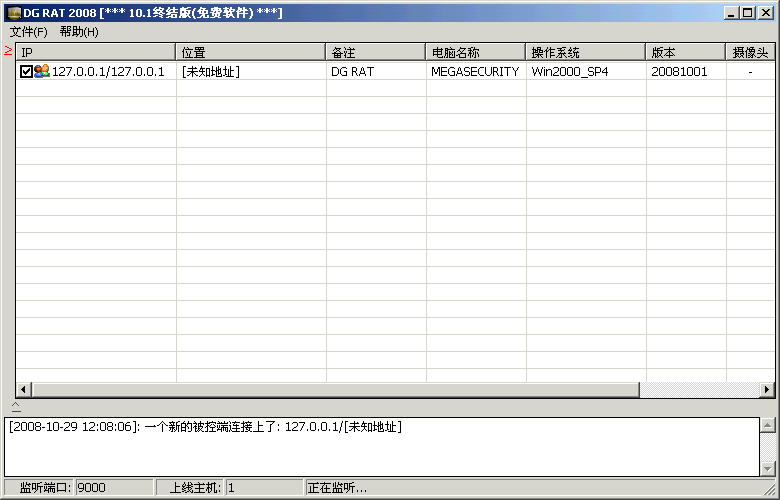
Task: Open the 文件(F) menu
Action: click(x=29, y=32)
